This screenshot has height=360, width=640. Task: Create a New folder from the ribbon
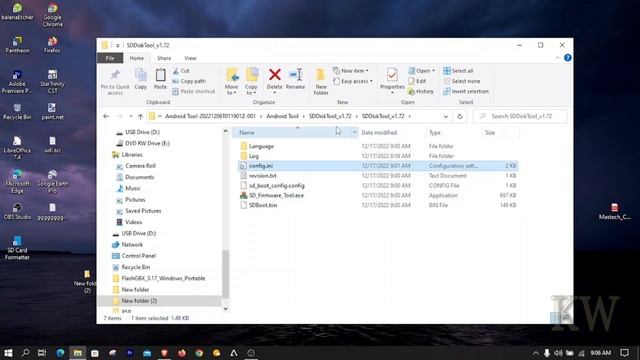point(321,82)
